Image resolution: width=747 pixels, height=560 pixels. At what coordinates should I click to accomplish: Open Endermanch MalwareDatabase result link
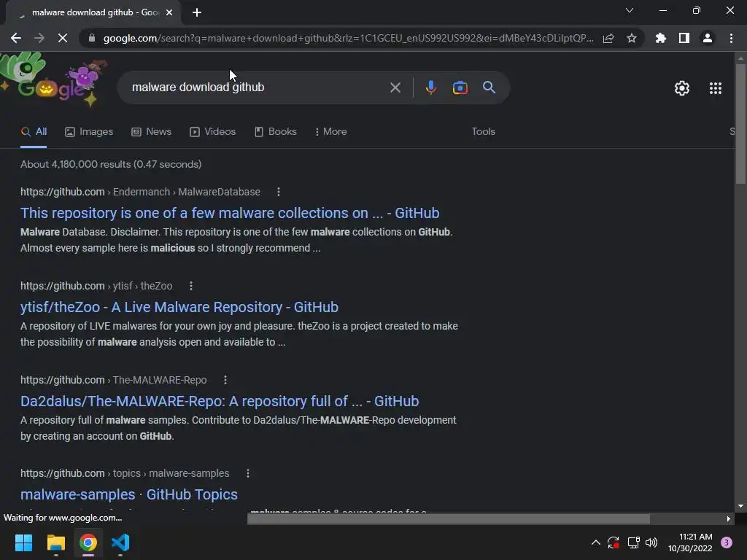pos(230,213)
